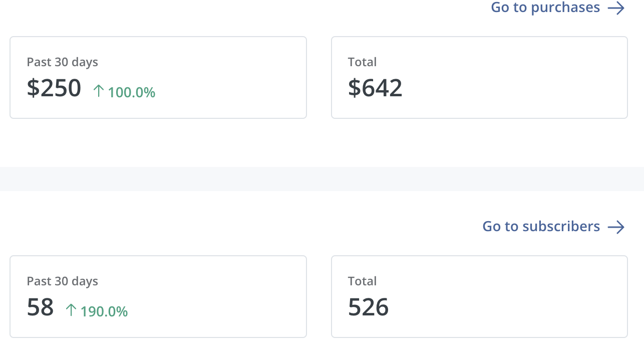Click empty space right of 526 in card
Image resolution: width=644 pixels, height=345 pixels.
coord(506,307)
